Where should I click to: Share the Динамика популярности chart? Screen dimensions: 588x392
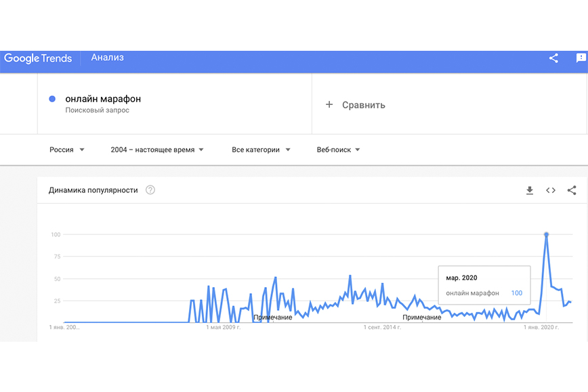click(x=572, y=190)
